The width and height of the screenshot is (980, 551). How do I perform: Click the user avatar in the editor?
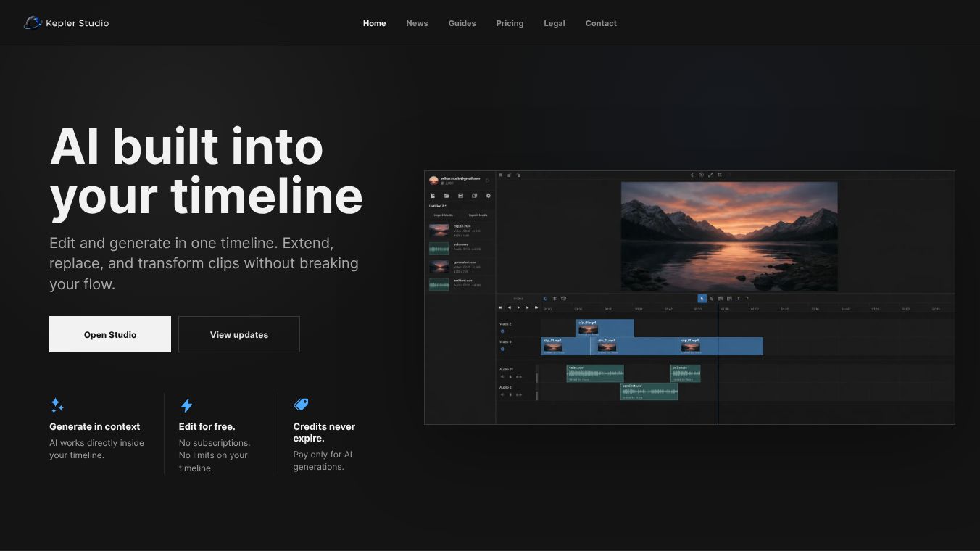[x=433, y=180]
